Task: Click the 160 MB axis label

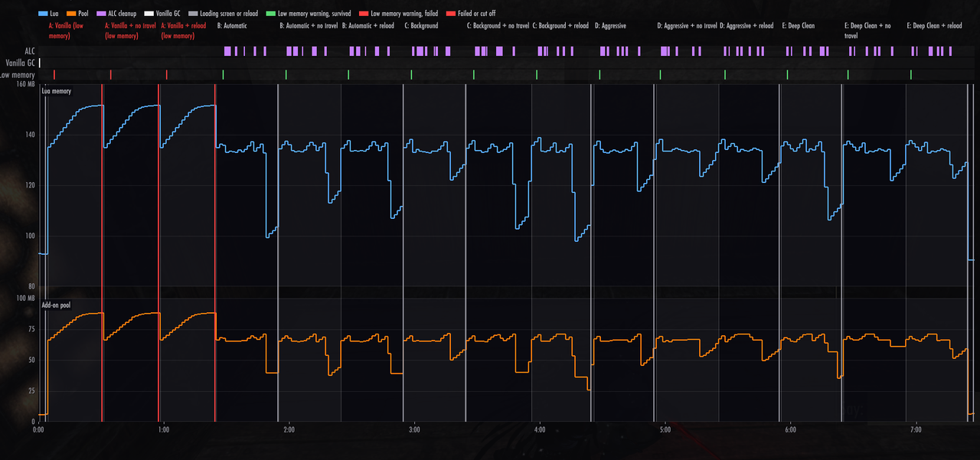Action: pyautogui.click(x=26, y=84)
